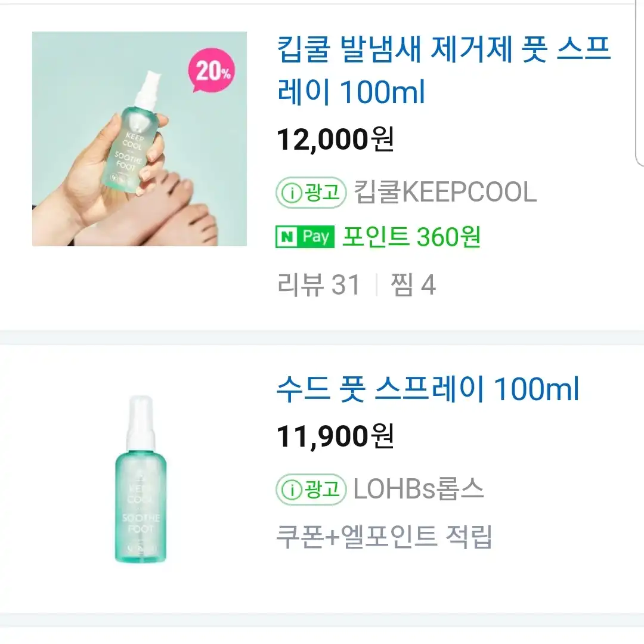The width and height of the screenshot is (644, 644).
Task: Open the 수드 풋 스프레이 100ml title link
Action: click(x=428, y=389)
